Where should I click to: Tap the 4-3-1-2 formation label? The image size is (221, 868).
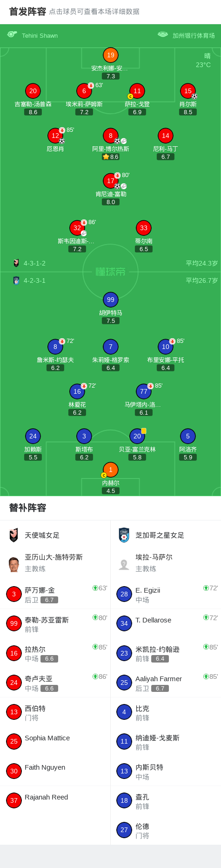point(34,263)
